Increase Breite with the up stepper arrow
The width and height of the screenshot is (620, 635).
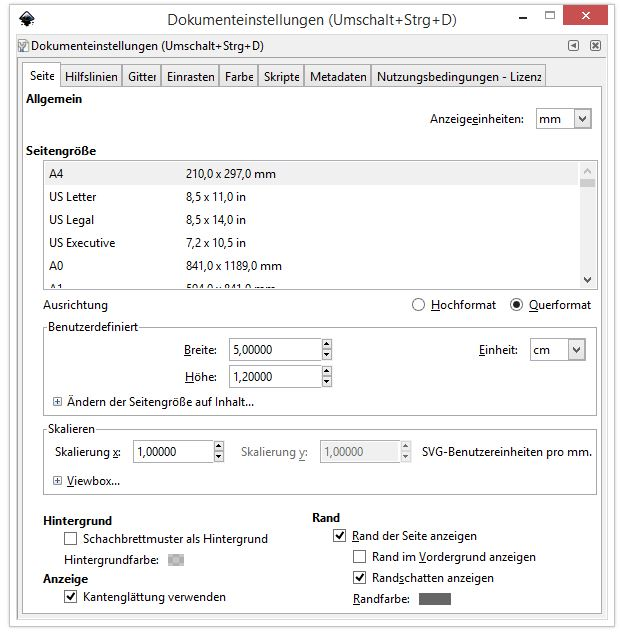[x=327, y=344]
